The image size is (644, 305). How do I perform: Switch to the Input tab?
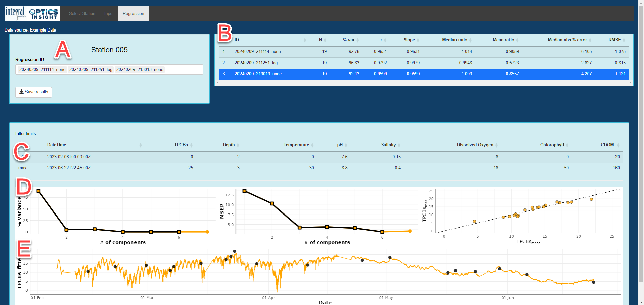click(x=109, y=14)
